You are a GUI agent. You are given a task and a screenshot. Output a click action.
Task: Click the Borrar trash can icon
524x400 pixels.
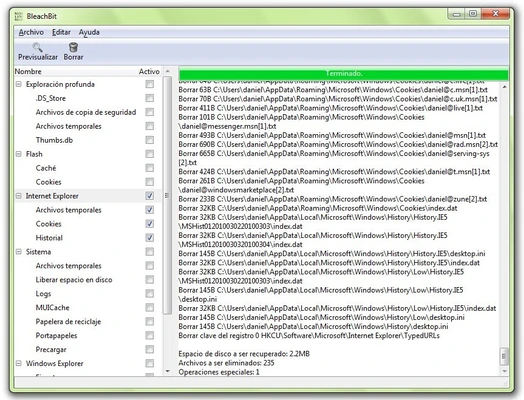[73, 47]
